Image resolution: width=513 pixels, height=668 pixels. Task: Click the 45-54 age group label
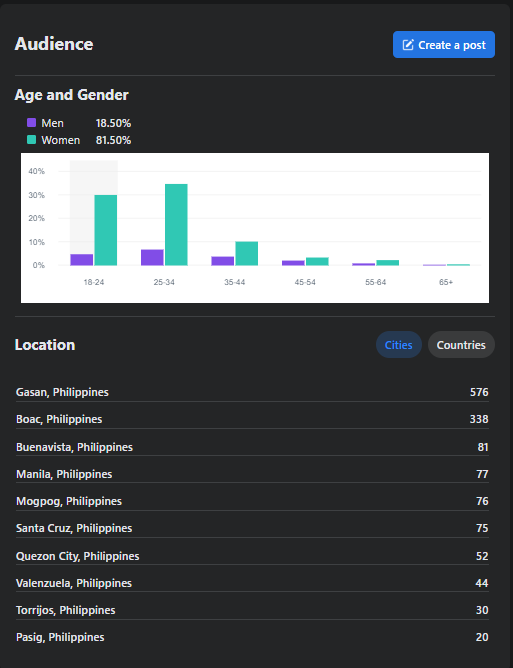pos(305,282)
